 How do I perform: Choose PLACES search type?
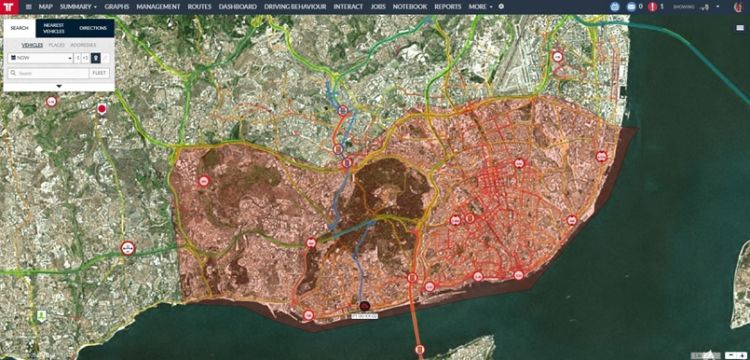pos(56,45)
